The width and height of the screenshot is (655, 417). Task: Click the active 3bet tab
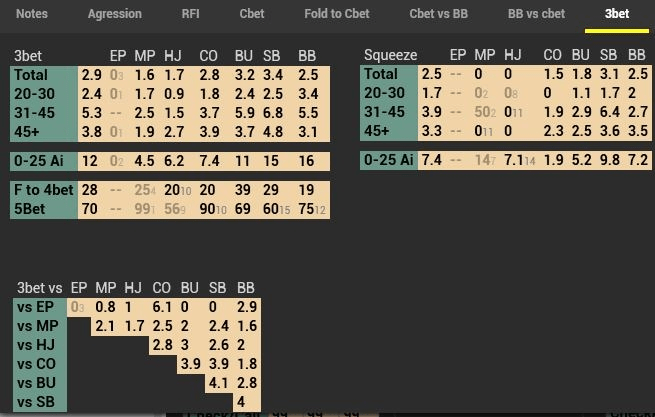point(617,14)
